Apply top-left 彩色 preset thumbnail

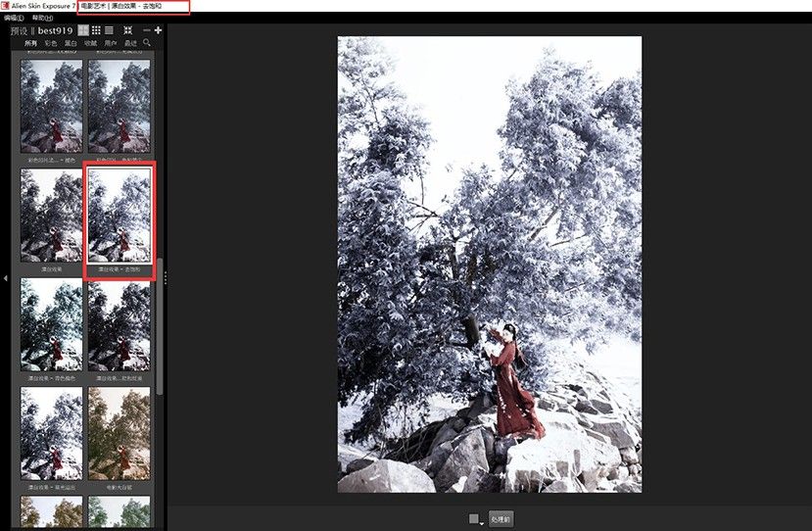click(x=51, y=106)
